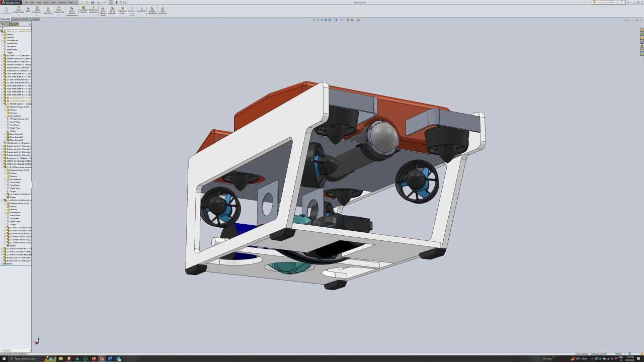Activate the Move Component tool
644x362 pixels.
(58, 9)
